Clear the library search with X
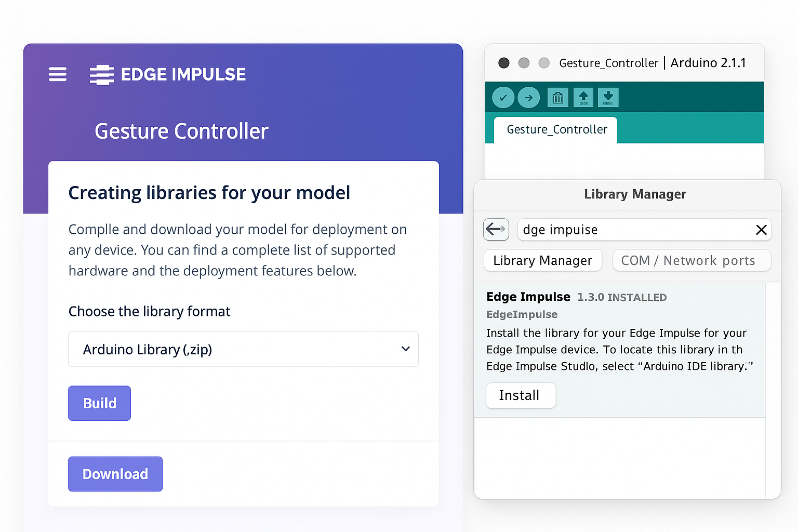 [761, 230]
